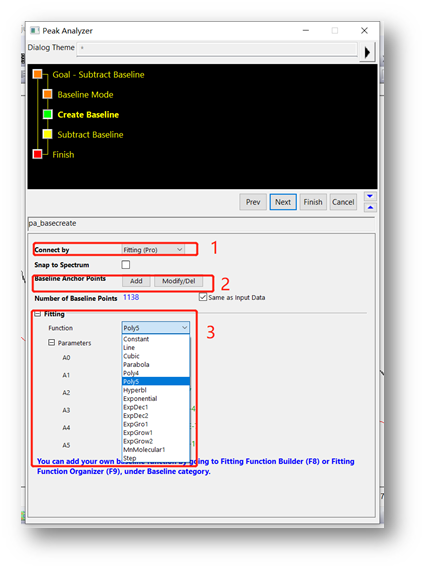
Task: Open the Connect by dropdown
Action: 153,250
